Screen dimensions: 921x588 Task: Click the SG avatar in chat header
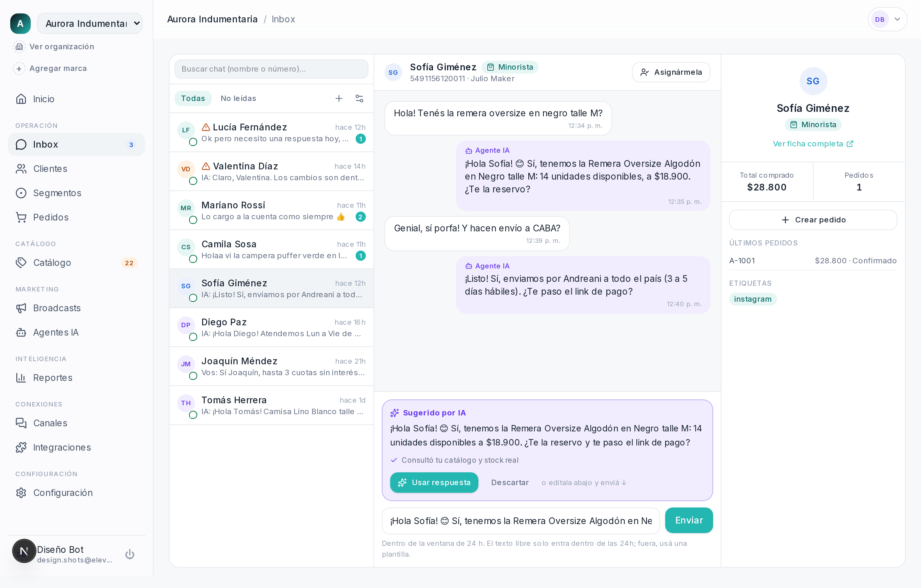click(x=393, y=72)
